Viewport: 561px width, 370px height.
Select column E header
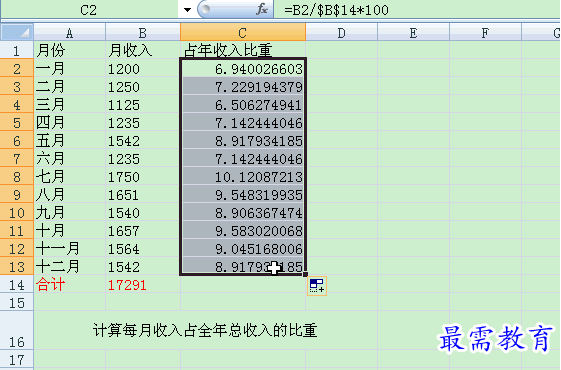click(x=414, y=33)
